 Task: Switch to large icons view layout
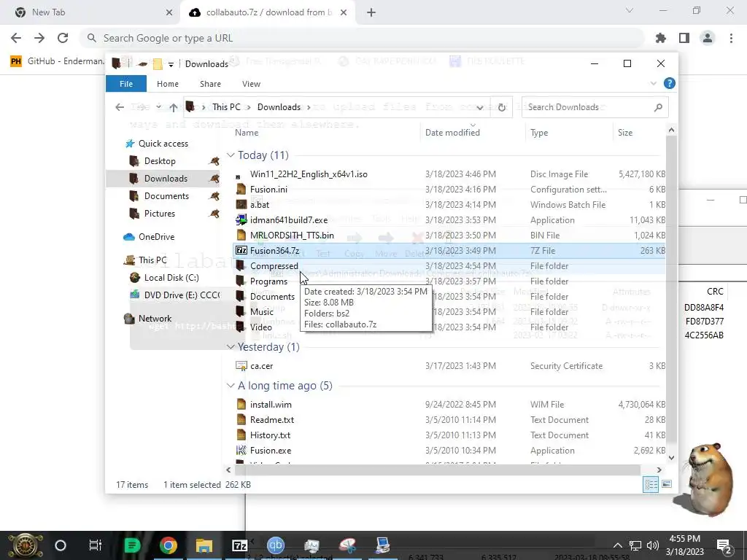(x=667, y=485)
